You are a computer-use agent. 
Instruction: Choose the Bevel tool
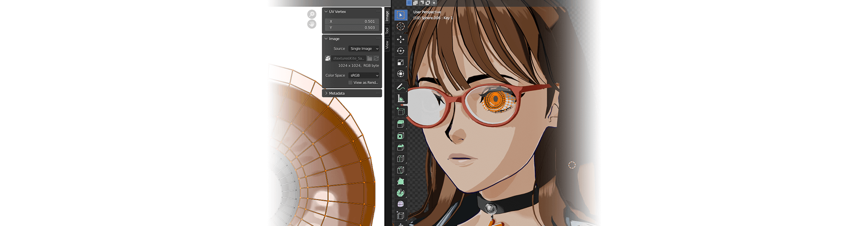point(401,147)
